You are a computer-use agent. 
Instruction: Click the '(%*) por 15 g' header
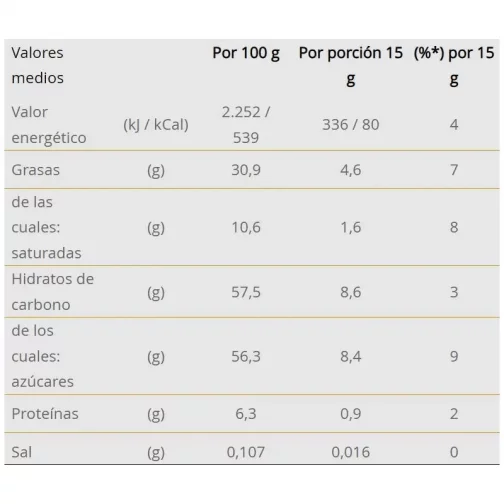454,66
